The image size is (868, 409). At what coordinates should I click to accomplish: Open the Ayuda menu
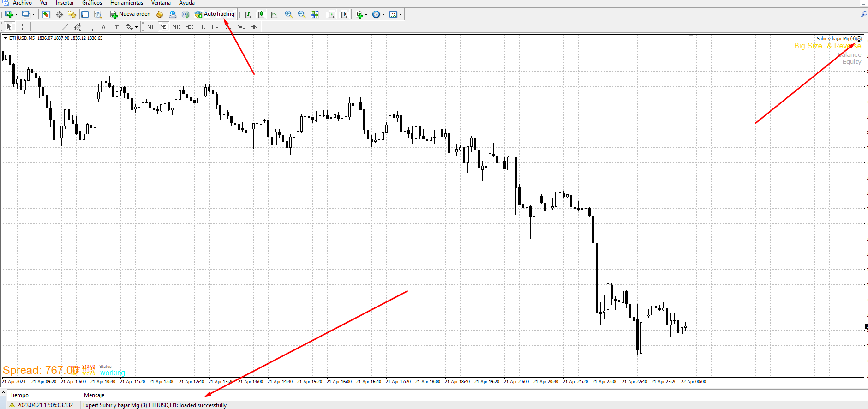187,3
